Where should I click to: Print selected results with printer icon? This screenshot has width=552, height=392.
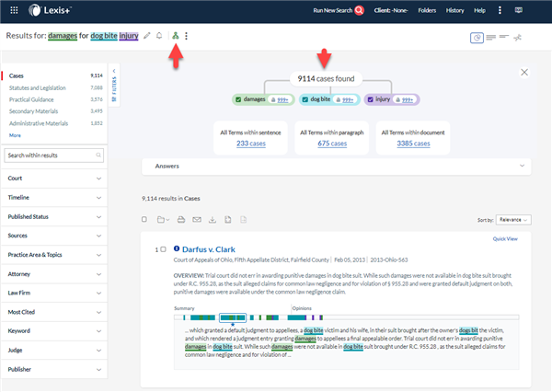click(181, 219)
